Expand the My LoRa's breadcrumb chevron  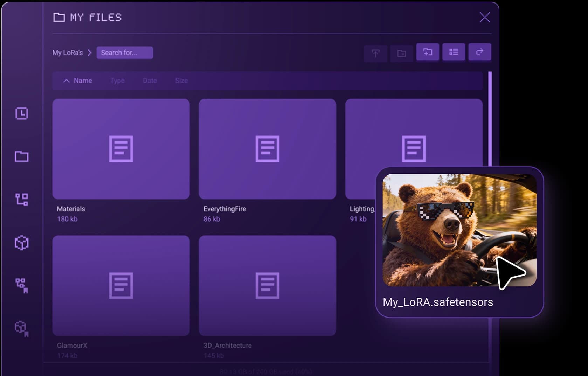click(x=90, y=53)
